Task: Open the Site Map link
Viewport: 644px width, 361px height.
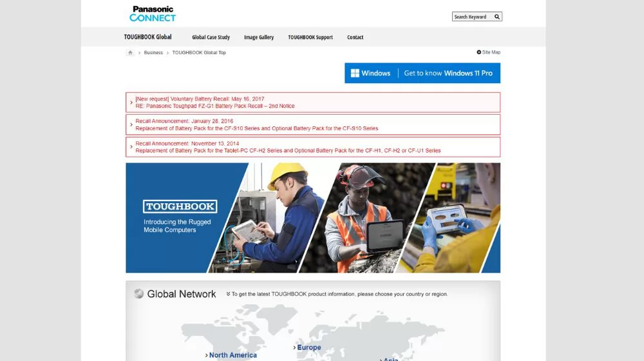Action: pyautogui.click(x=491, y=52)
